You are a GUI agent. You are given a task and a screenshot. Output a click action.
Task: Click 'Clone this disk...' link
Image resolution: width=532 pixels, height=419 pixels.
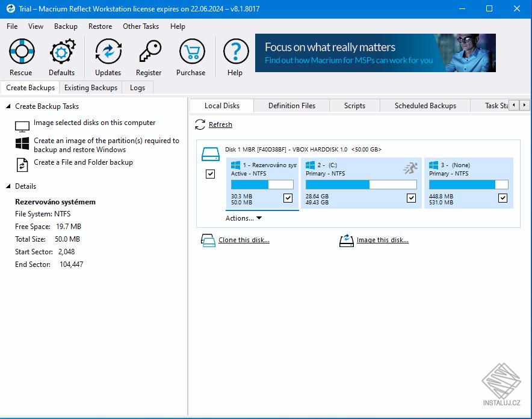coord(243,240)
